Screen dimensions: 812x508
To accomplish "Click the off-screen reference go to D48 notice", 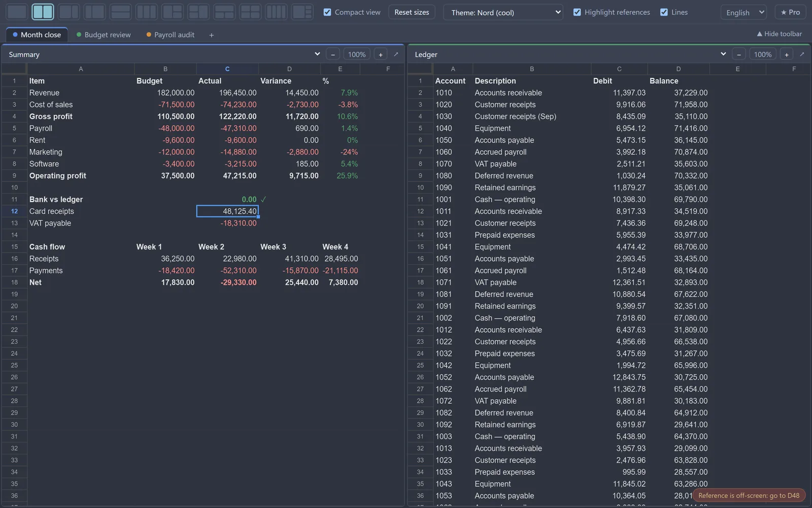I will tap(749, 495).
